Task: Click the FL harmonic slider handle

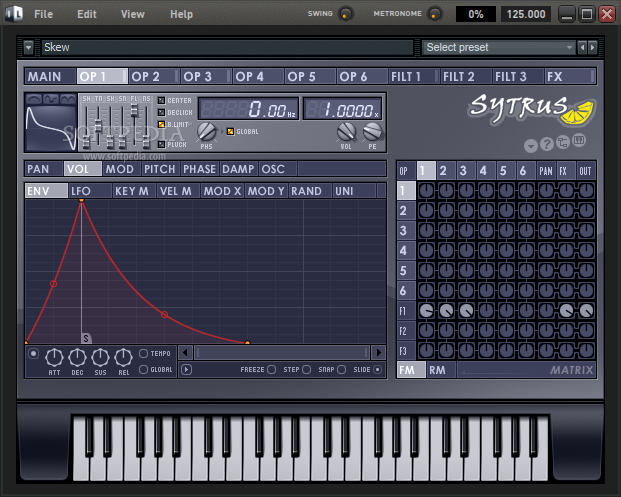Action: pos(134,110)
